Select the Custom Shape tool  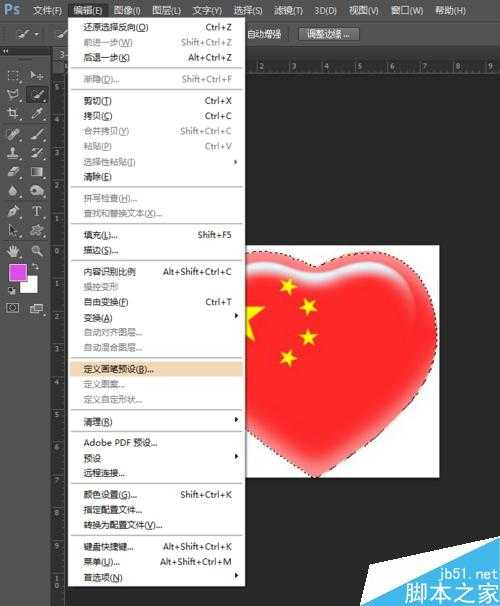(x=37, y=231)
